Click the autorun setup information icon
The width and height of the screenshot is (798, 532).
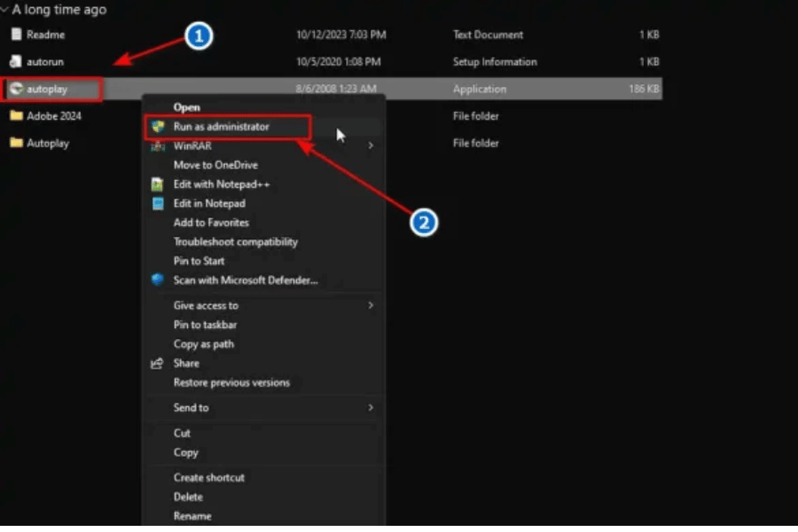tap(15, 62)
